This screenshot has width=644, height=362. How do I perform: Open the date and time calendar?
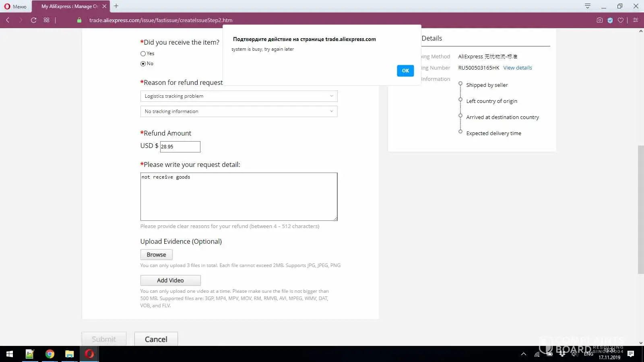(x=609, y=354)
